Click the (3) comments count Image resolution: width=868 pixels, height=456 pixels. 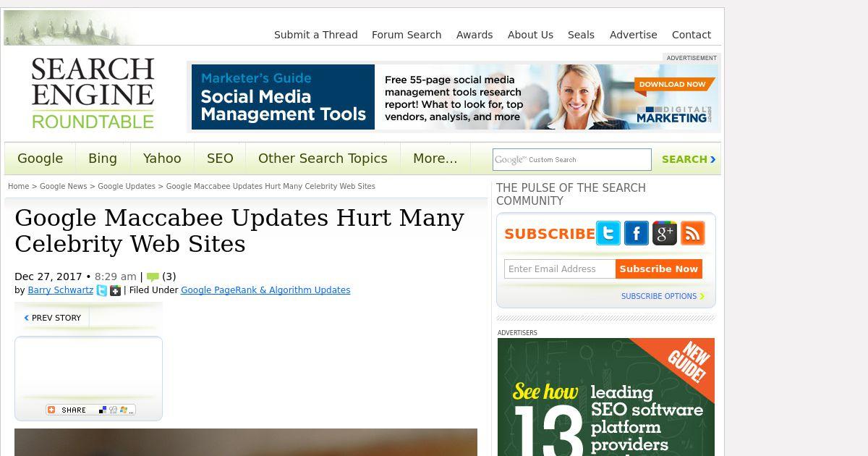coord(169,276)
